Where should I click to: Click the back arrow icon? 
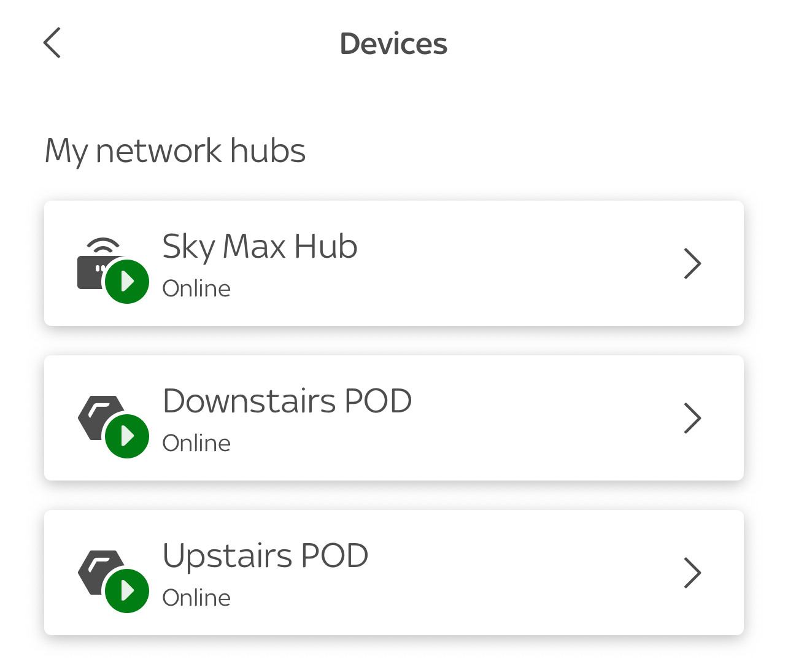click(x=52, y=43)
